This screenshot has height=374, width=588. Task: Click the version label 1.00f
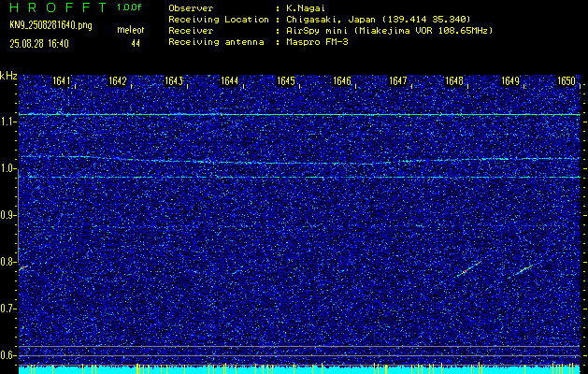pos(127,7)
